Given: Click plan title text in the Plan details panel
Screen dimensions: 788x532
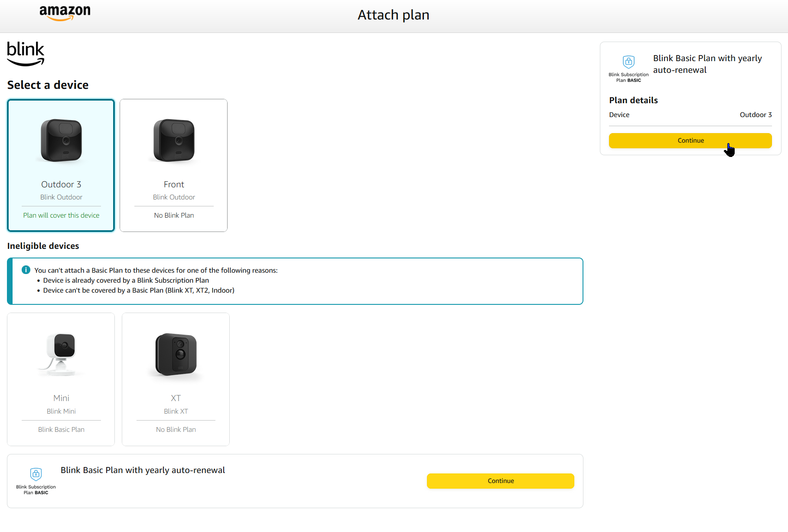Looking at the screenshot, I should pyautogui.click(x=707, y=64).
